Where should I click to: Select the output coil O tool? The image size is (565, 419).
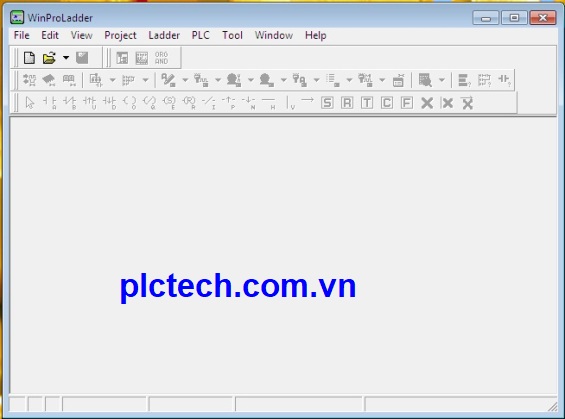tap(130, 103)
